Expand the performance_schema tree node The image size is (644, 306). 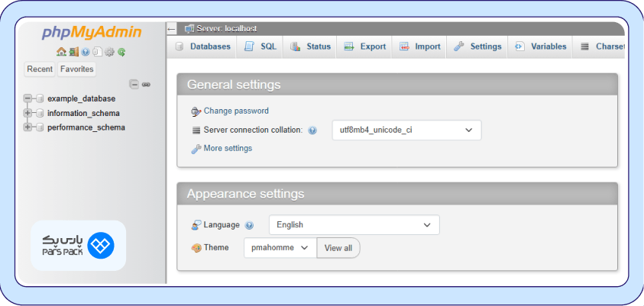coord(28,127)
